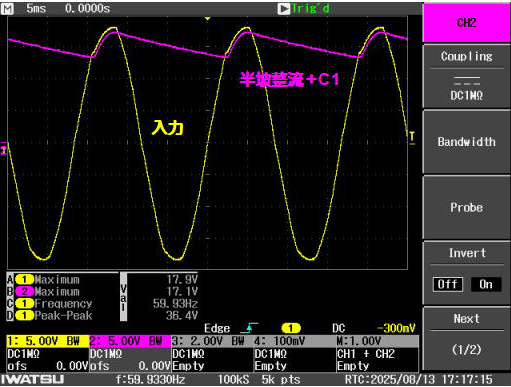
Task: Click the 59.93Hz frequency value
Action: [175, 304]
